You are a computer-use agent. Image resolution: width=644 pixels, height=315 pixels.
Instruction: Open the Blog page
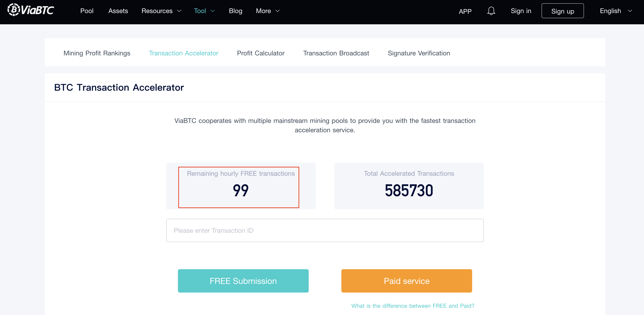point(235,11)
